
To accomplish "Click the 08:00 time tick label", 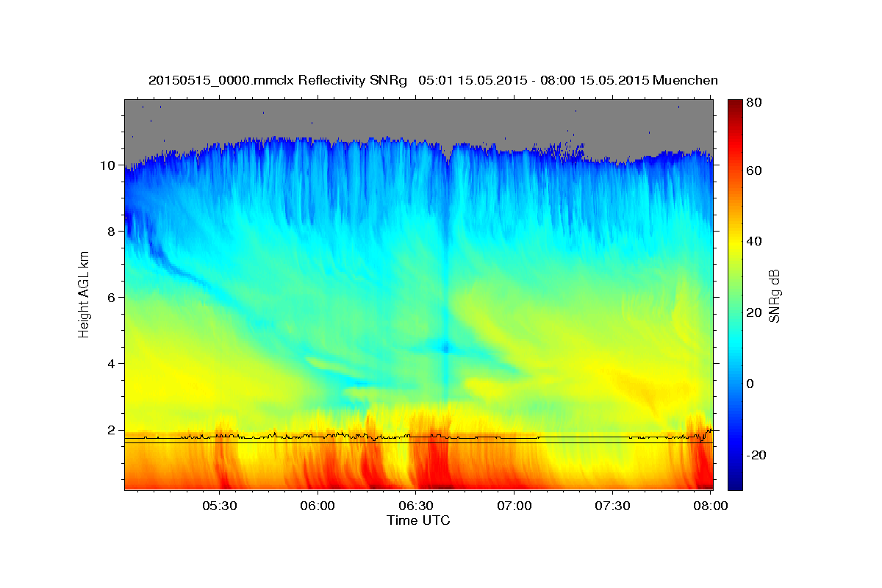I will (710, 506).
